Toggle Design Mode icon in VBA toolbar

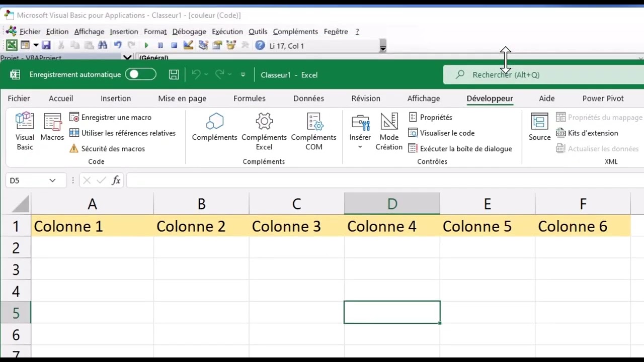[x=188, y=45]
